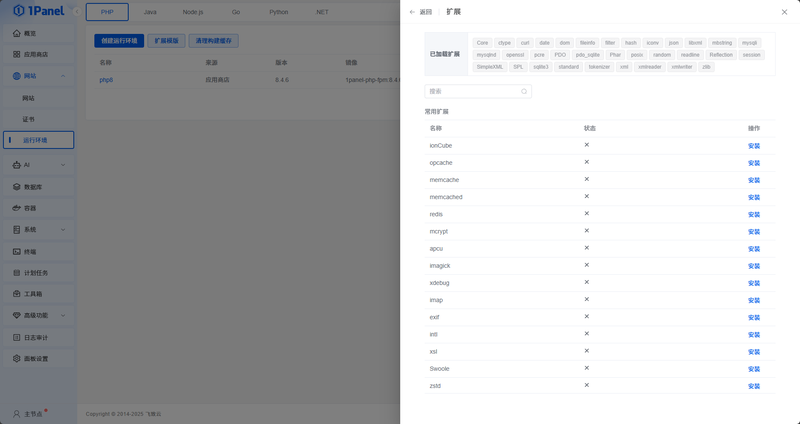
Task: Install the Swoole extension
Action: [754, 369]
